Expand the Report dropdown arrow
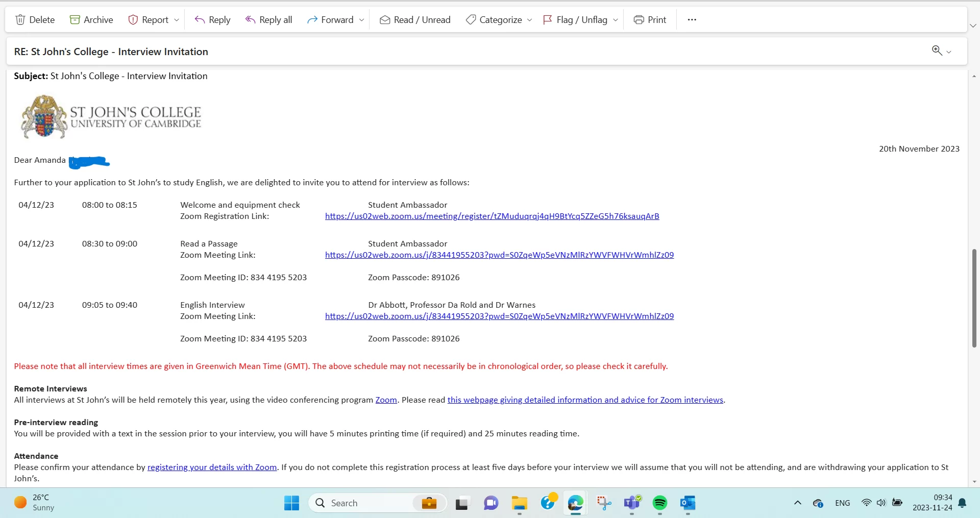The width and height of the screenshot is (980, 518). tap(177, 20)
